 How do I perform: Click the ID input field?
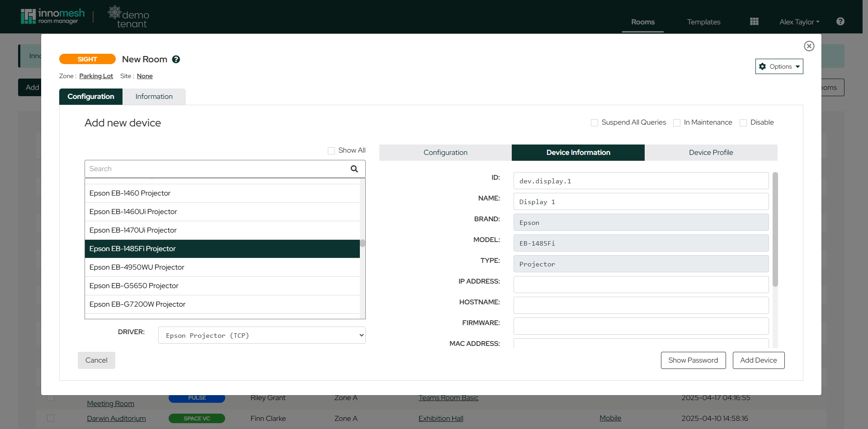pos(641,181)
